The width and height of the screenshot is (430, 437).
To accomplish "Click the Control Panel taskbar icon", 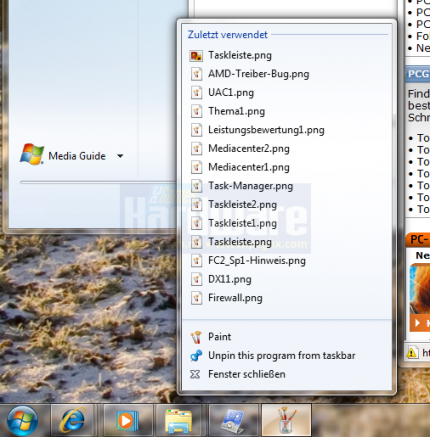I will 233,421.
